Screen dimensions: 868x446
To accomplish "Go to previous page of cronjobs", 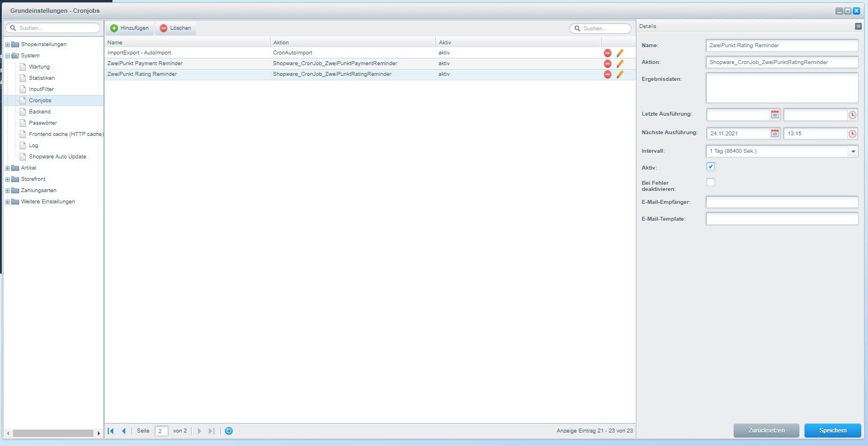I will (124, 431).
